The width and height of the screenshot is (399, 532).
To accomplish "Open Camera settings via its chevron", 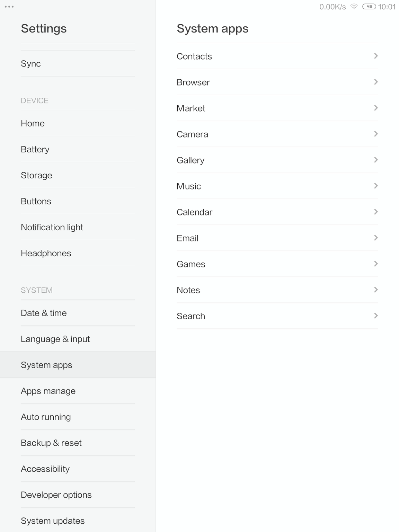I will click(376, 134).
